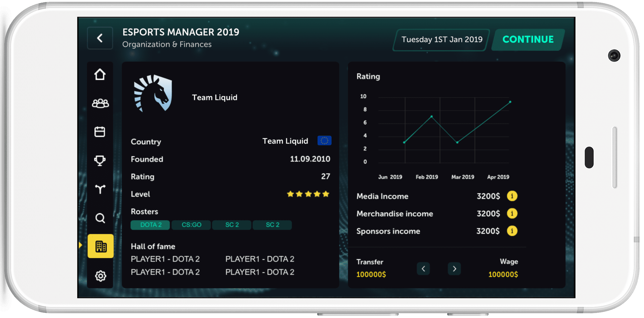Viewport: 644px width, 318px height.
Task: Open the settings gear icon
Action: [x=100, y=276]
